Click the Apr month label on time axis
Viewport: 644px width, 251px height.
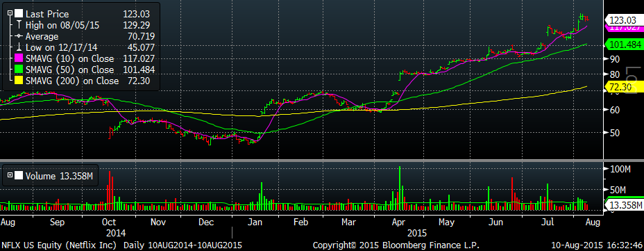pos(398,222)
